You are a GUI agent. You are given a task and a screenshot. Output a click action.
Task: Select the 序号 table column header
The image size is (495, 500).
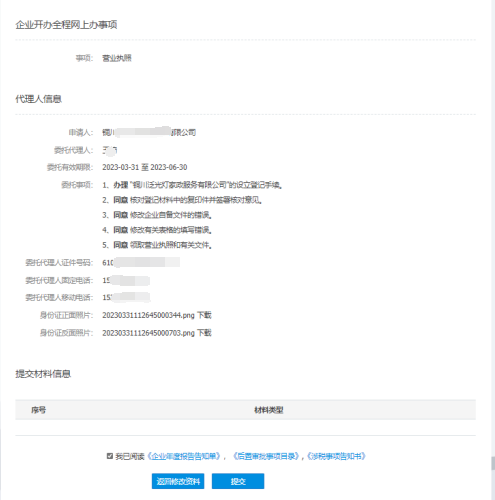(39, 410)
